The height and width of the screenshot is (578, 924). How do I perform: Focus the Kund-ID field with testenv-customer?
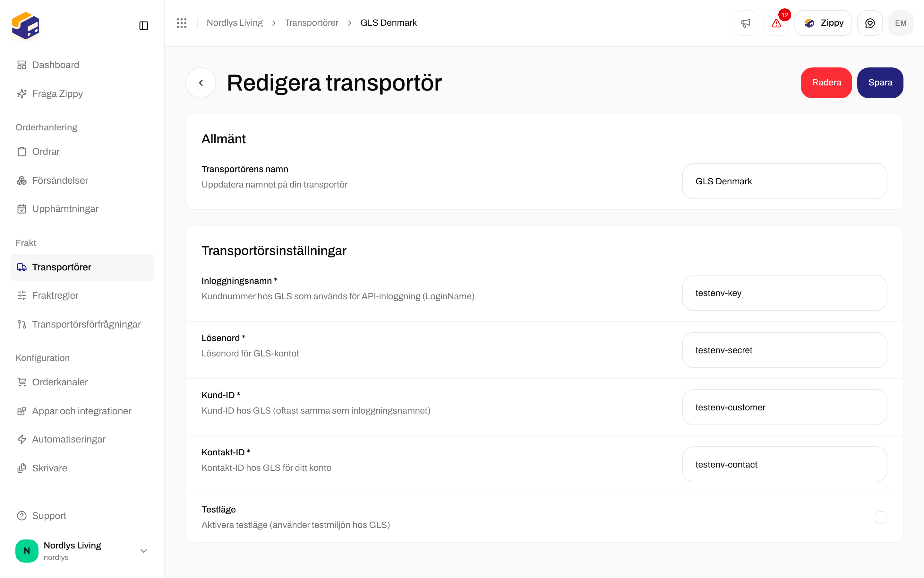tap(784, 407)
